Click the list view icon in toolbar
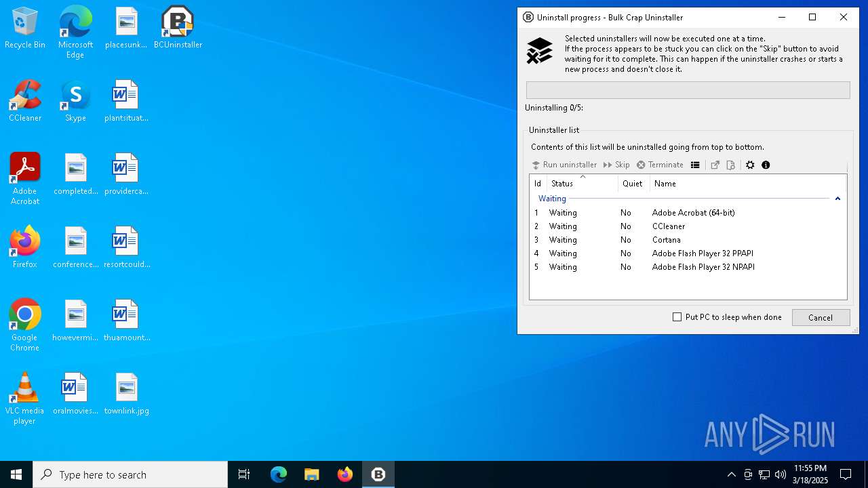Screen dimensions: 868x488 pyautogui.click(x=695, y=165)
